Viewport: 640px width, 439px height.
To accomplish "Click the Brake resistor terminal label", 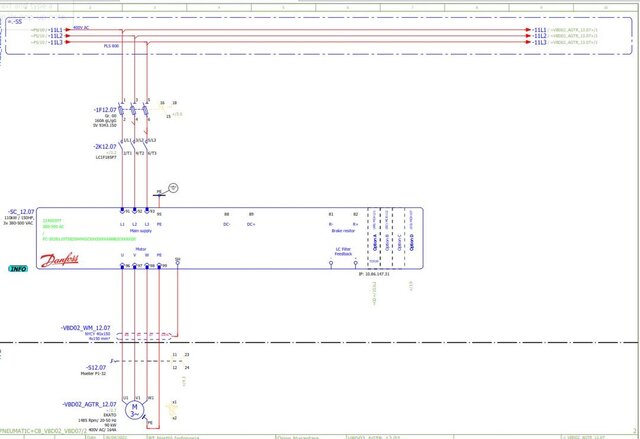I will click(343, 229).
